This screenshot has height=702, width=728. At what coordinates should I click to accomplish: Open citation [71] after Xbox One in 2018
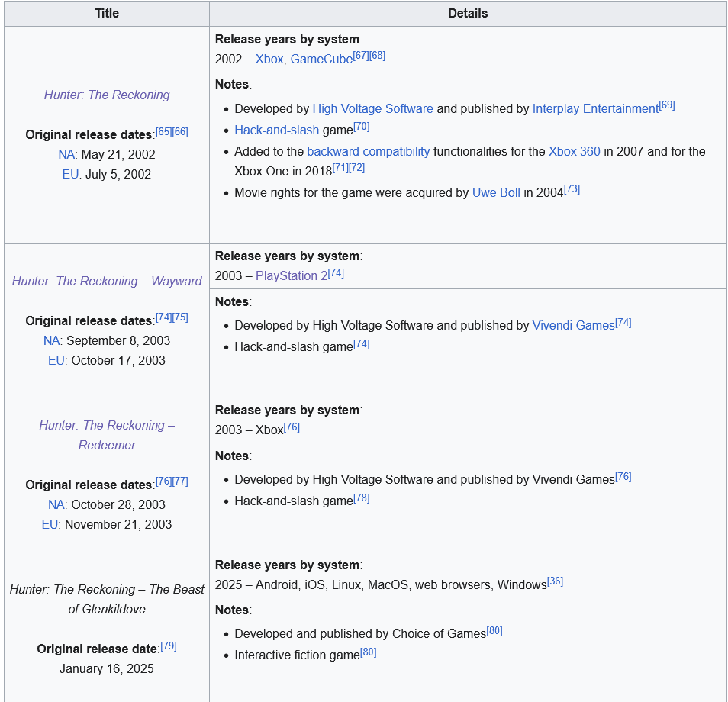pos(340,168)
